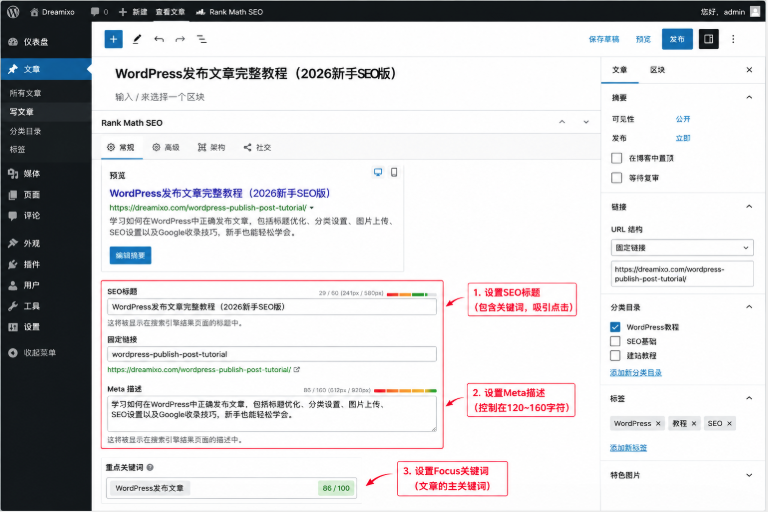768x512 pixels.
Task: Click 保存草稿 save draft
Action: pos(604,39)
